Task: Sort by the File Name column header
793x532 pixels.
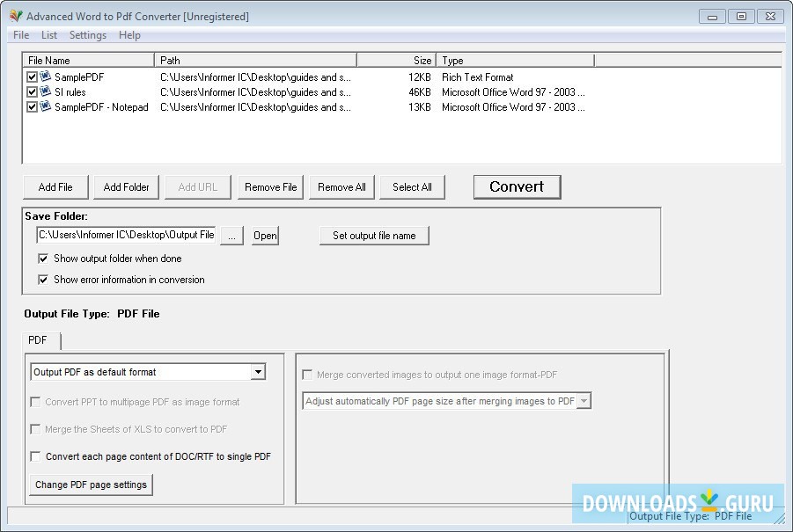Action: [x=89, y=61]
